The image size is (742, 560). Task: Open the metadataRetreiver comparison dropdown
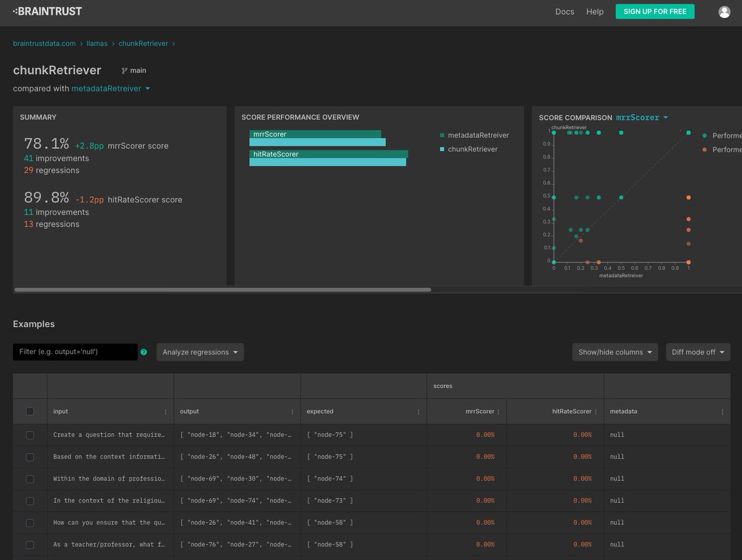111,88
